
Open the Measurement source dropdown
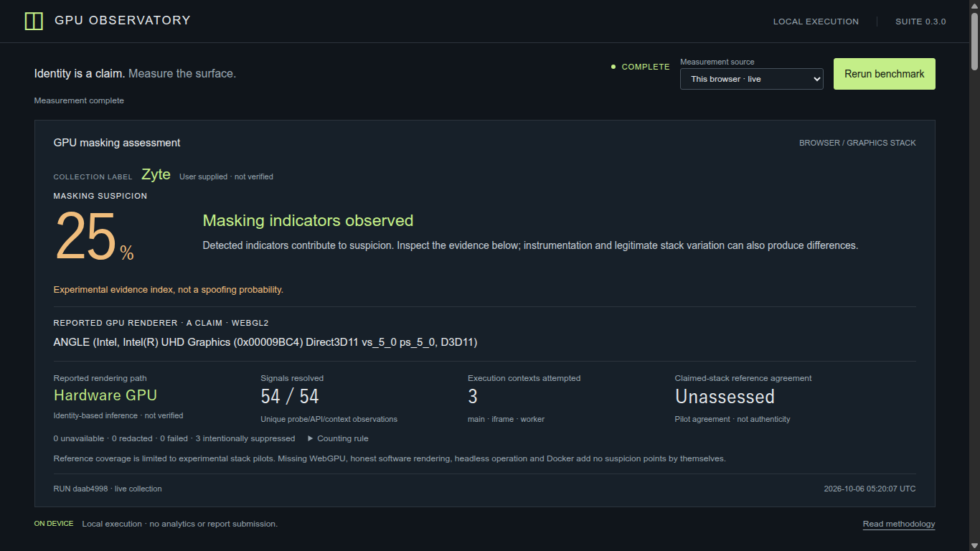click(x=751, y=79)
